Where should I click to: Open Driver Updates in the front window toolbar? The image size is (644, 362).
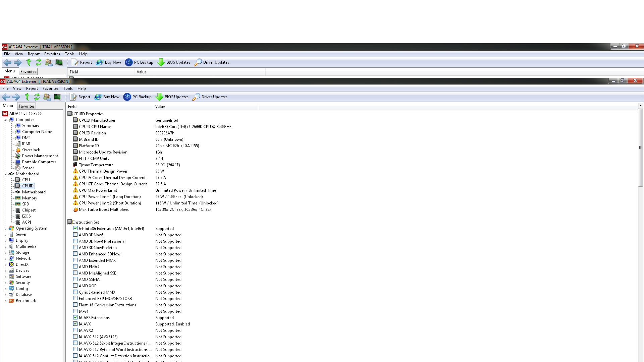pyautogui.click(x=210, y=97)
